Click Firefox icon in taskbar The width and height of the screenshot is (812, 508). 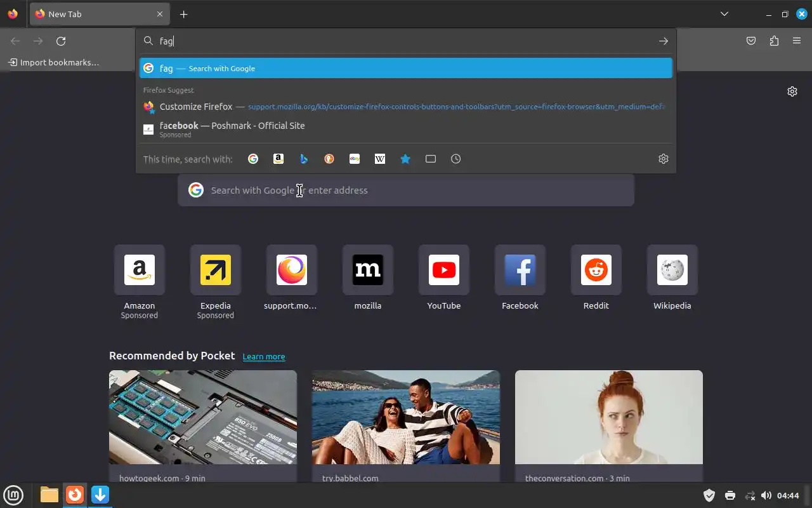click(x=75, y=495)
